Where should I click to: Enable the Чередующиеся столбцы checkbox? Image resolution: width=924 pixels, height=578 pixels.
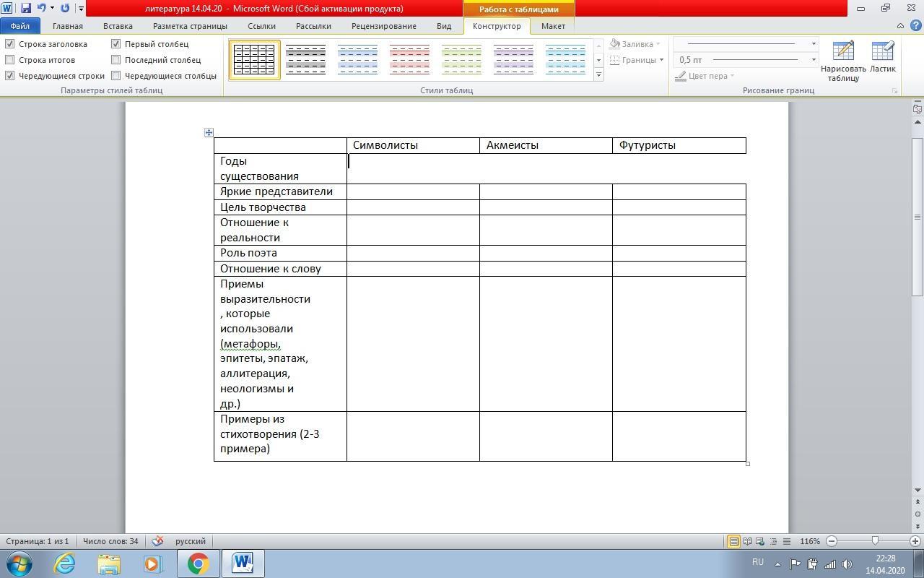[115, 76]
